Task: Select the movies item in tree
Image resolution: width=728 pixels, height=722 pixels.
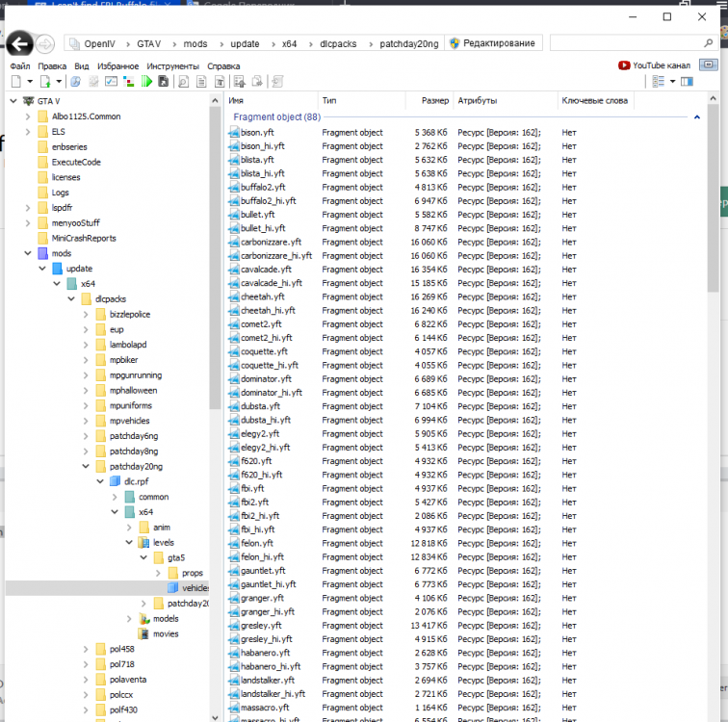Action: click(x=166, y=634)
